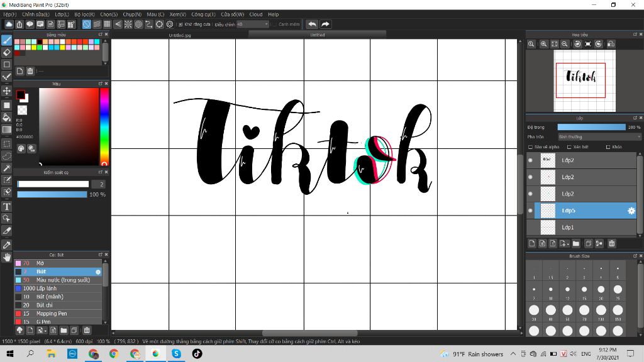Screen dimensions: 644x362
Task: Click the brush size value field
Action: (99, 184)
